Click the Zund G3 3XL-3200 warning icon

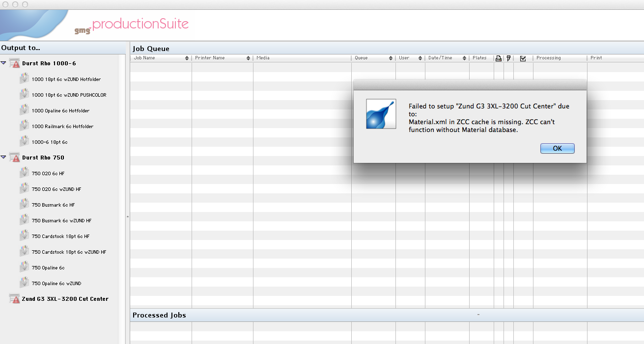coord(15,299)
